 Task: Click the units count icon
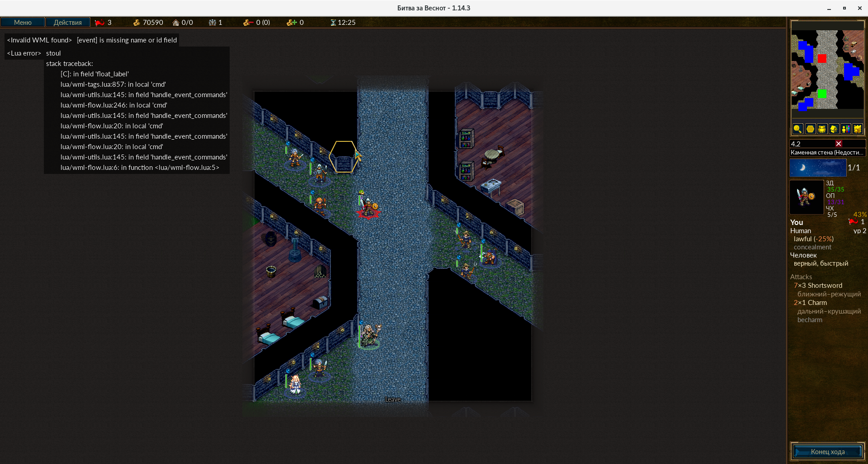coord(212,22)
